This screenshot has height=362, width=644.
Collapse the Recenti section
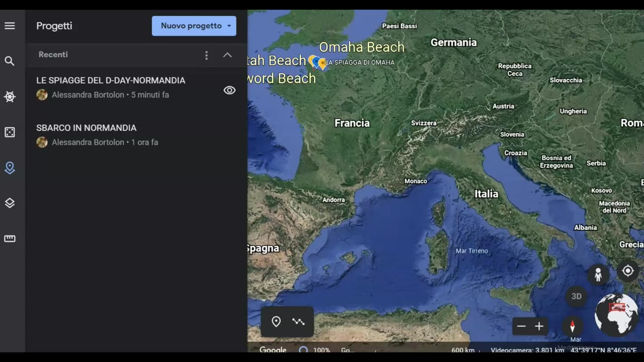(x=227, y=55)
